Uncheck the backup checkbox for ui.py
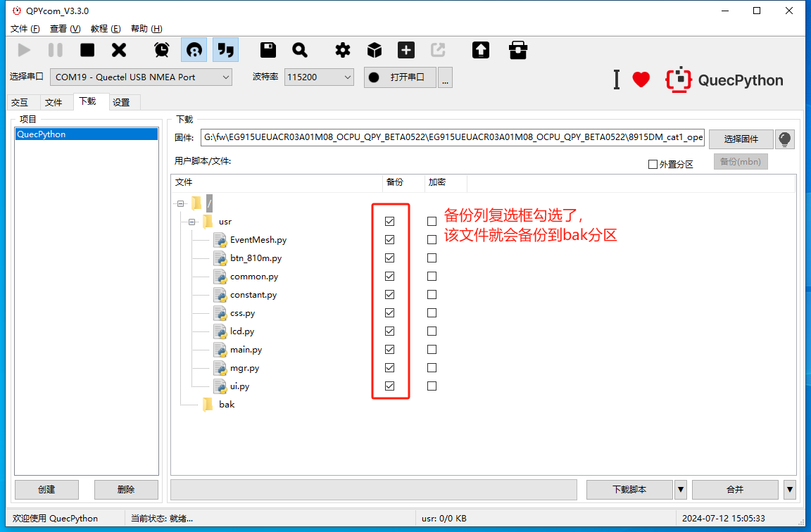This screenshot has width=811, height=532. pos(390,386)
